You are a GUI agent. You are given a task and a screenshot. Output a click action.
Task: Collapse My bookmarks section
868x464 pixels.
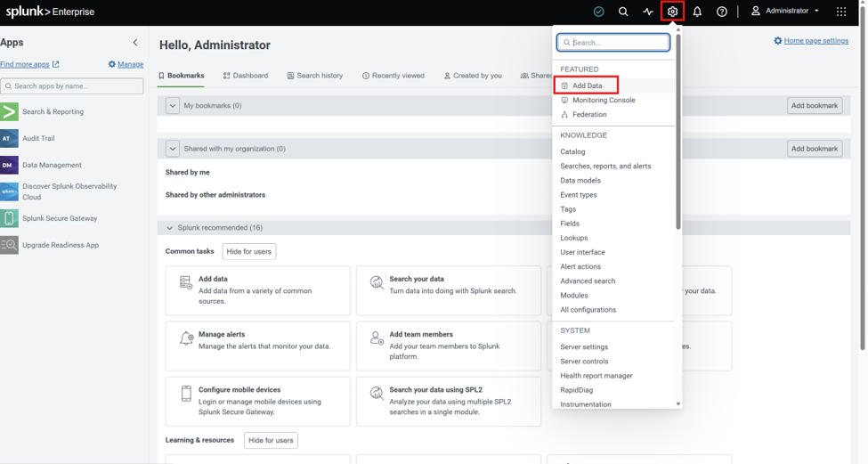point(173,106)
